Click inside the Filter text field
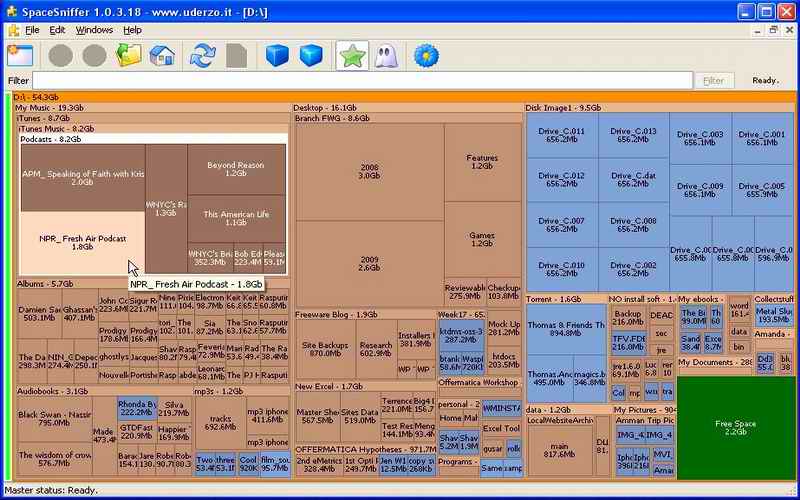Screen dimensions: 800x500 pyautogui.click(x=362, y=81)
